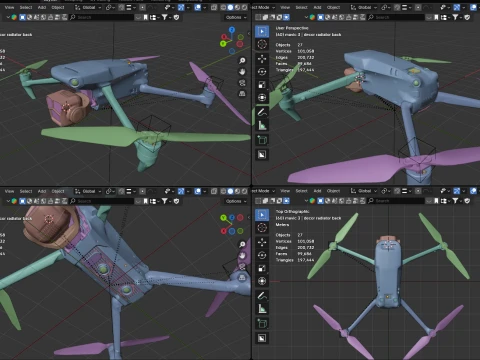Screen dimensions: 480x360
Task: Switch perspective/orthographic grid icon in top-left viewport
Action: 242,94
